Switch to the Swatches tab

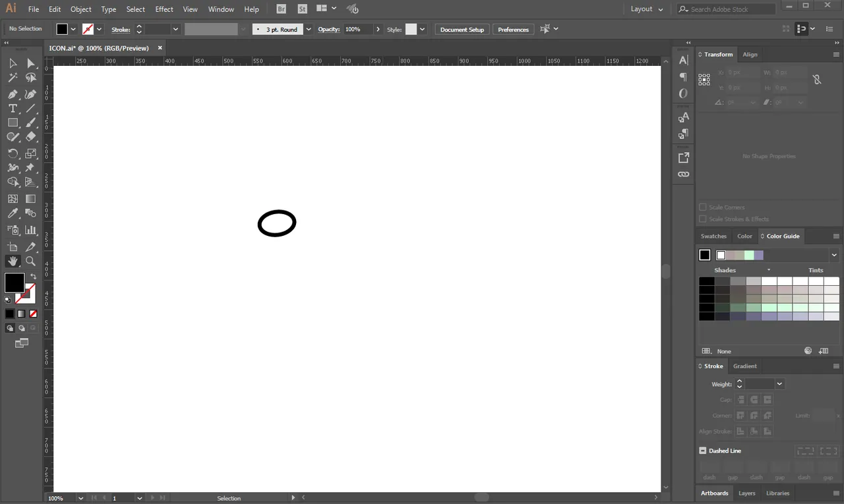[x=713, y=236]
